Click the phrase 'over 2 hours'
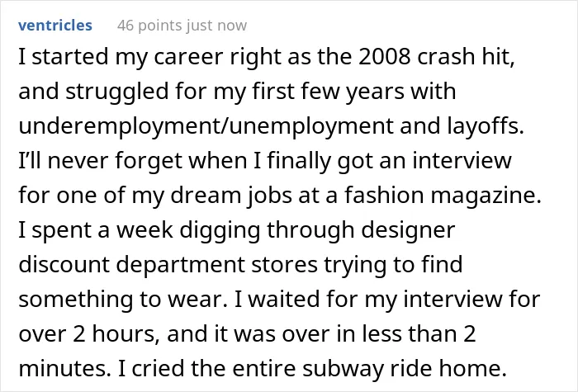Image resolution: width=578 pixels, height=392 pixels. [89, 334]
